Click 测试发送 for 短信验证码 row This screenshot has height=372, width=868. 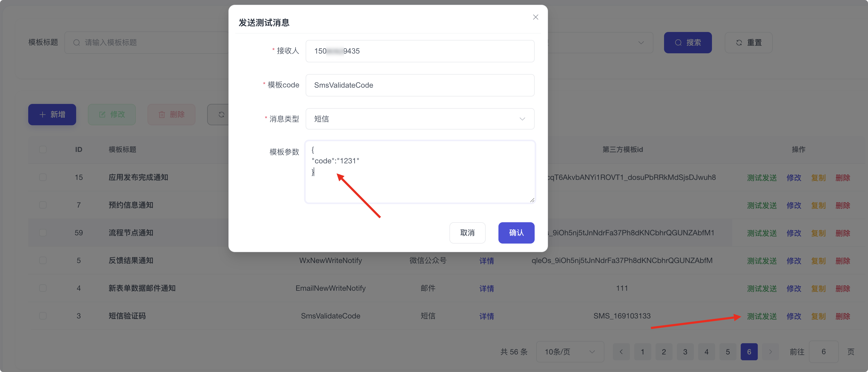pyautogui.click(x=761, y=316)
